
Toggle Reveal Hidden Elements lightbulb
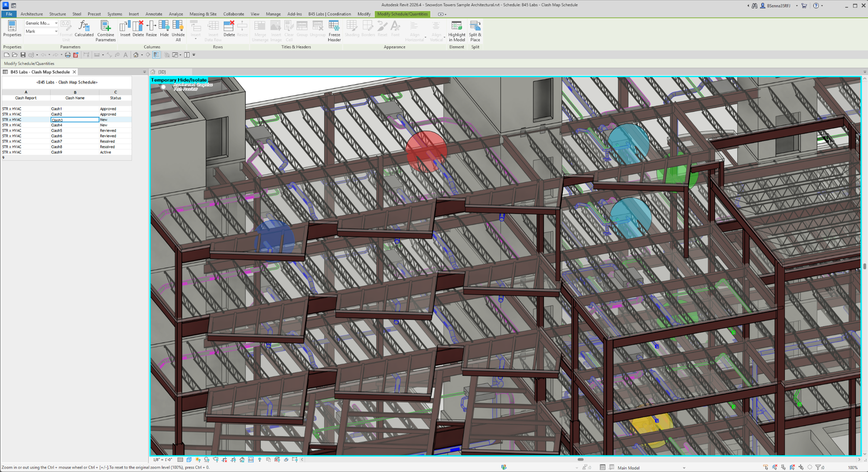[x=259, y=460]
